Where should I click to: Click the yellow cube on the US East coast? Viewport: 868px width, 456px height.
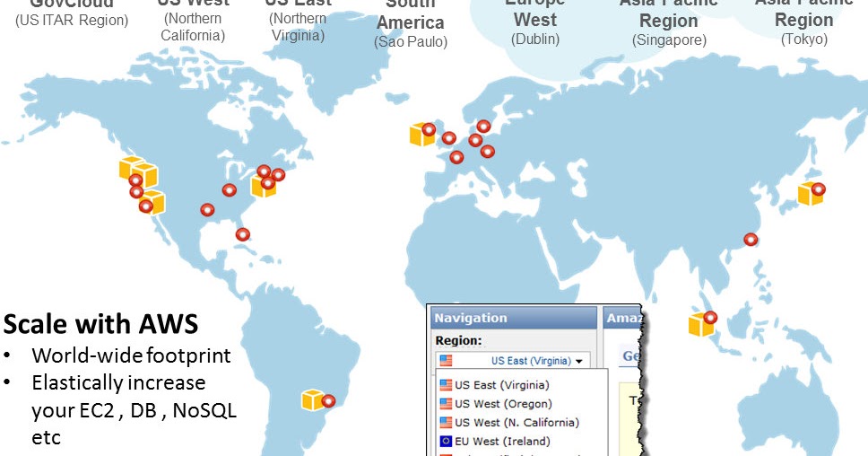pos(263,187)
